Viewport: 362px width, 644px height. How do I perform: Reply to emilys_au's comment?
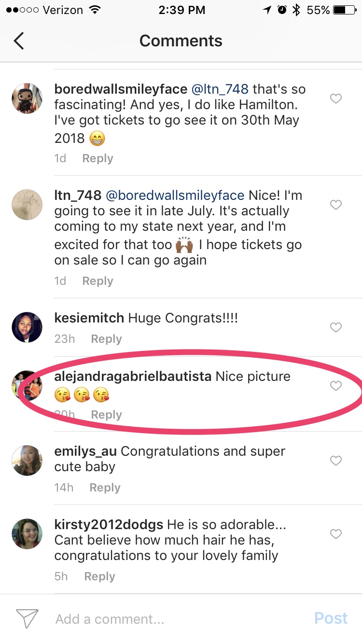pyautogui.click(x=105, y=488)
